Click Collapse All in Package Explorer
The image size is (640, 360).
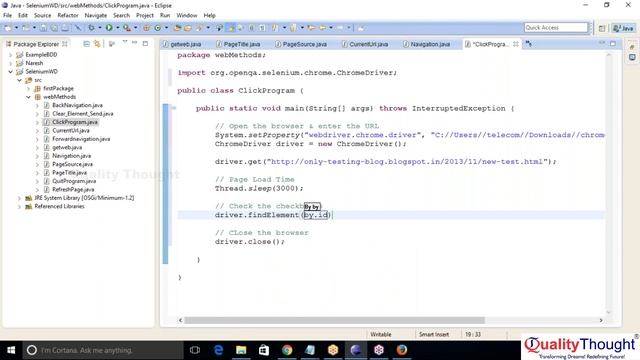pos(87,44)
